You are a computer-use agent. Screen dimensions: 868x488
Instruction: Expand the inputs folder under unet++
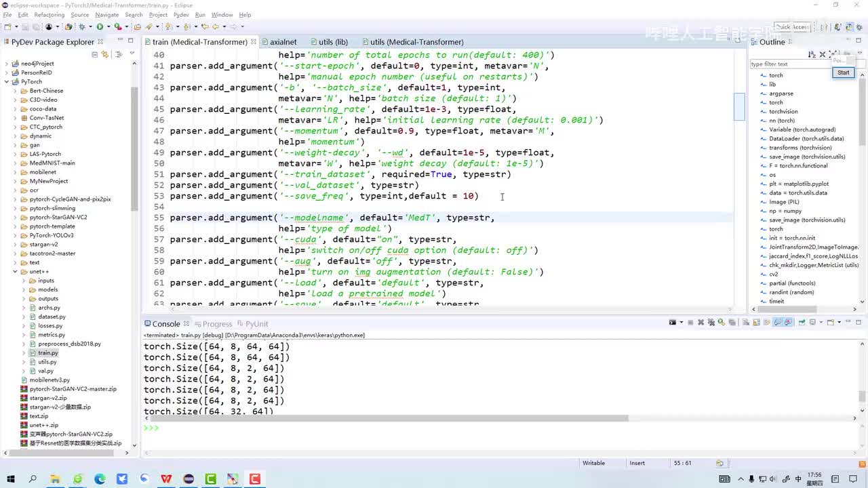(x=24, y=281)
